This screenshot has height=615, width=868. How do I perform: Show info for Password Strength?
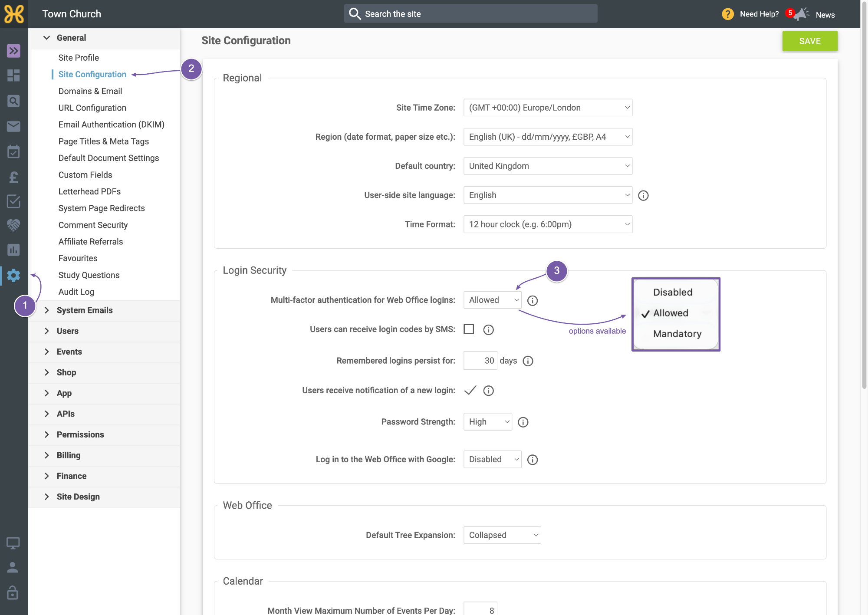click(523, 422)
